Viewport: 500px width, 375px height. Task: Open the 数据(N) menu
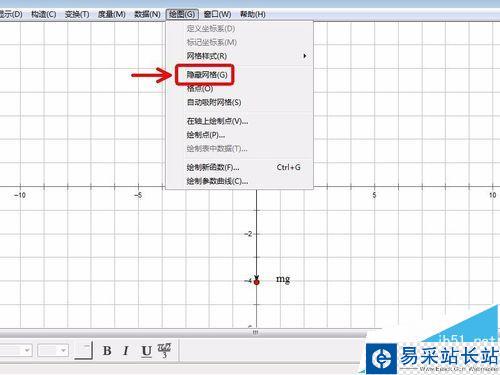[147, 14]
